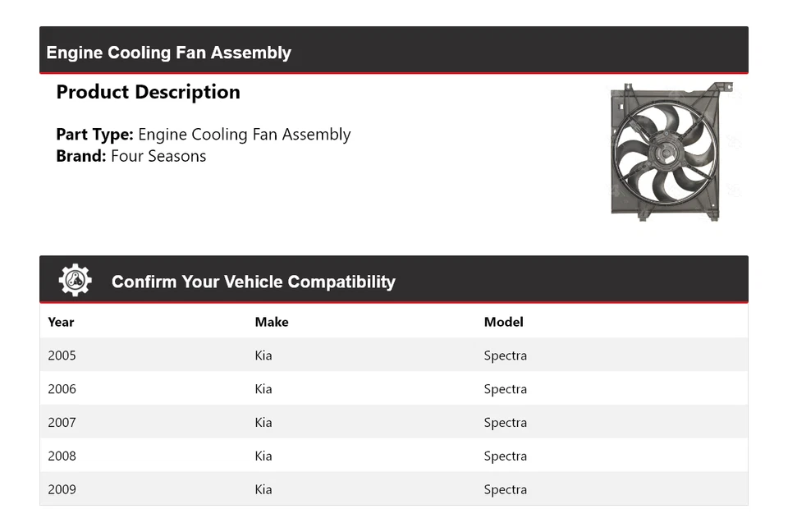
Task: Click the Engine Cooling Fan Assembly header title
Action: 168,53
